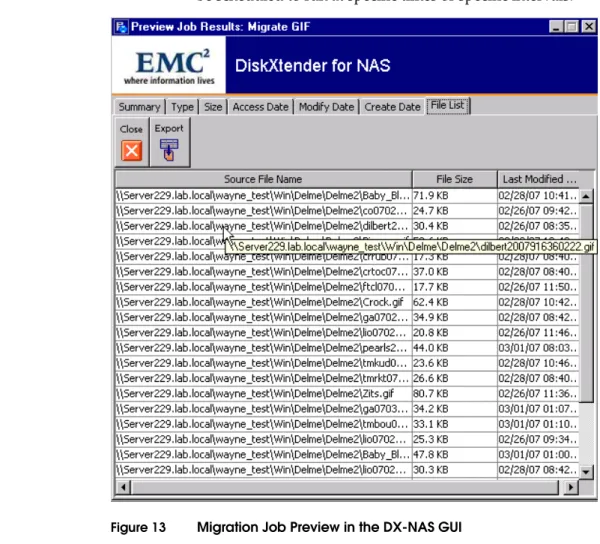Select the pearls2... file row

click(x=347, y=348)
